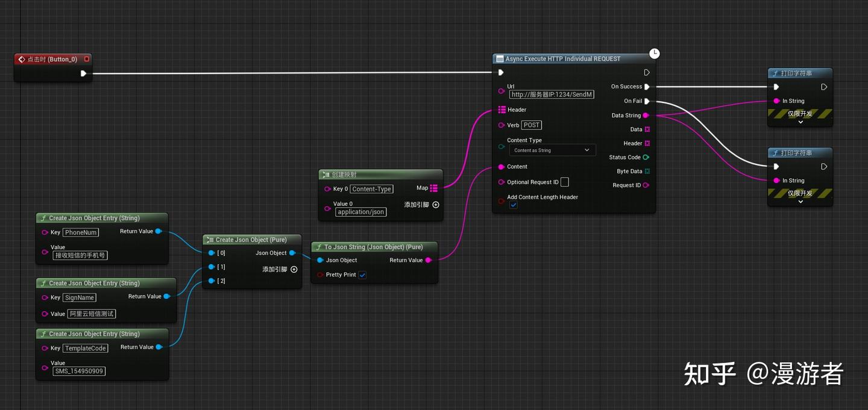Click the Content input pin
This screenshot has height=410, width=868.
502,167
